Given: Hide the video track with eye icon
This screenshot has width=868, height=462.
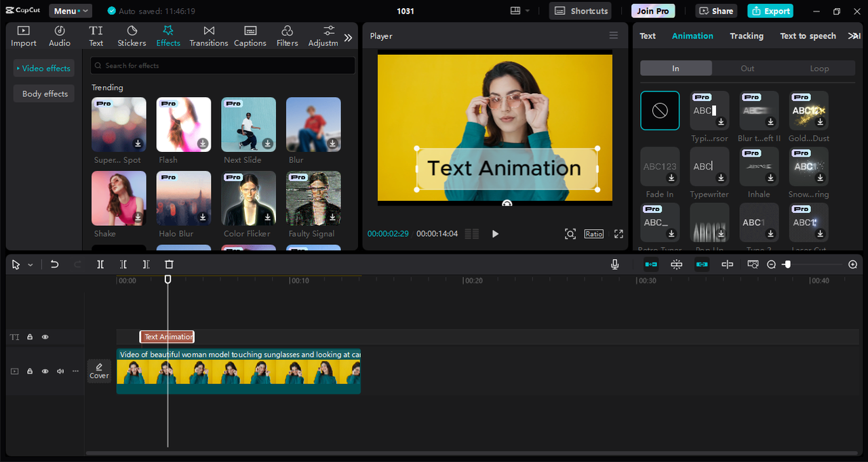Looking at the screenshot, I should (45, 371).
